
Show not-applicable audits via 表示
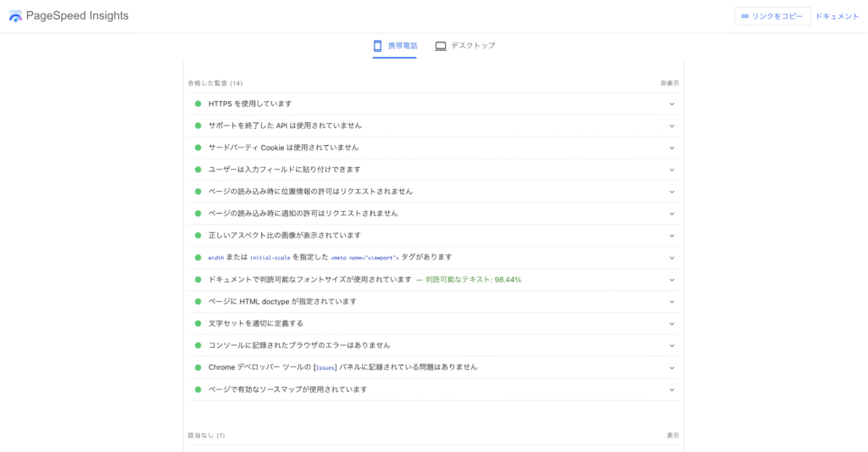click(672, 435)
